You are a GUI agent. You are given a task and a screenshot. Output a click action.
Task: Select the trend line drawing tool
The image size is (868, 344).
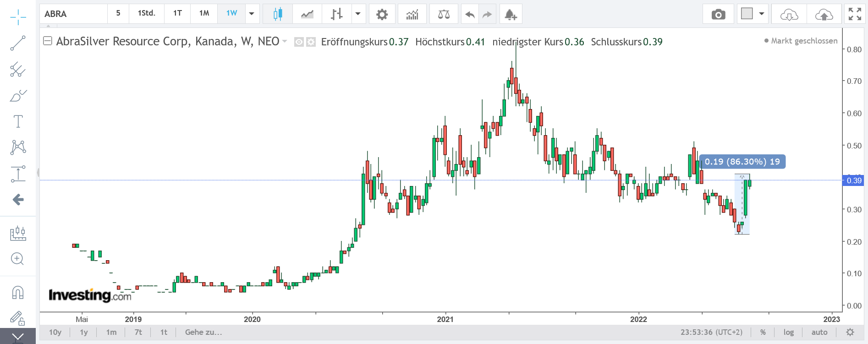[18, 44]
